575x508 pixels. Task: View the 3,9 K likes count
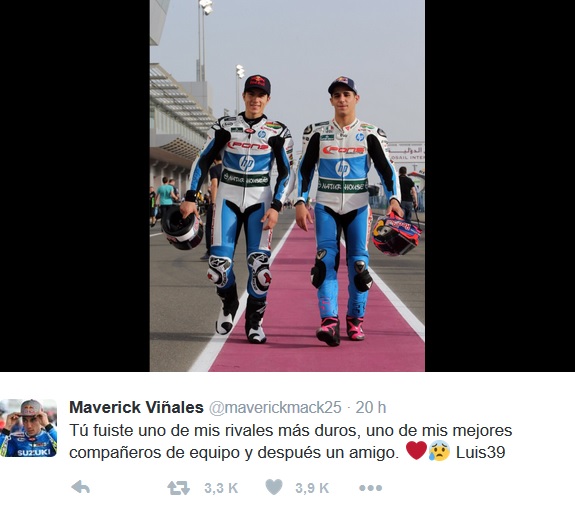(x=312, y=488)
